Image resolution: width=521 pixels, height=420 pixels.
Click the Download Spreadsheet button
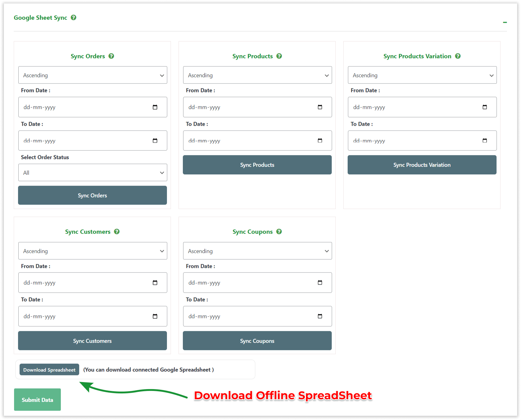49,370
